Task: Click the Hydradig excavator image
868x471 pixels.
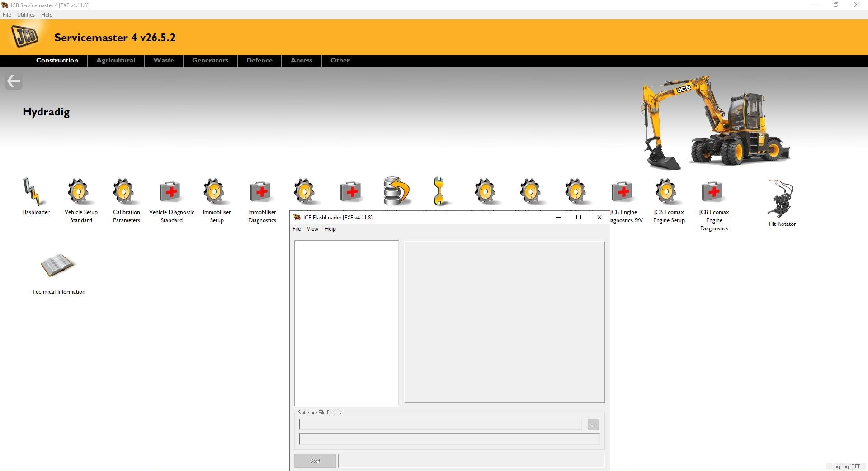Action: [x=715, y=122]
